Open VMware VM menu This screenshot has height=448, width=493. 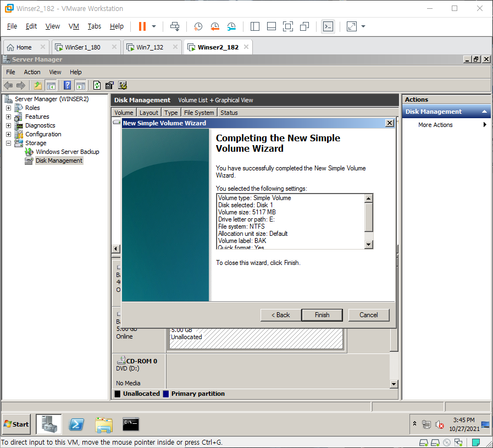point(74,26)
